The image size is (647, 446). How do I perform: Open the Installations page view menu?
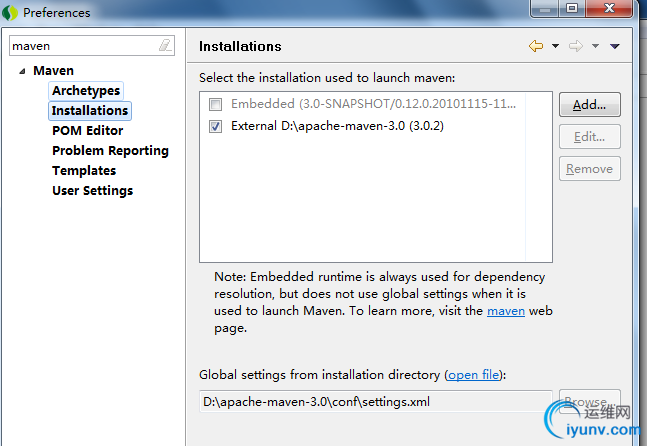coord(615,46)
